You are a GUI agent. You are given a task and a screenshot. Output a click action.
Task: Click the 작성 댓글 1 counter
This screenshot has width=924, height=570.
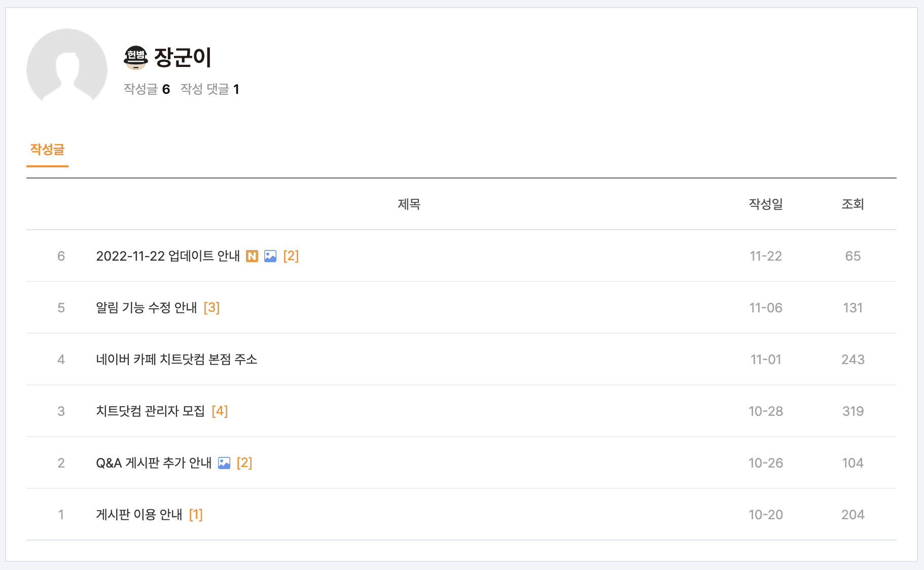209,89
